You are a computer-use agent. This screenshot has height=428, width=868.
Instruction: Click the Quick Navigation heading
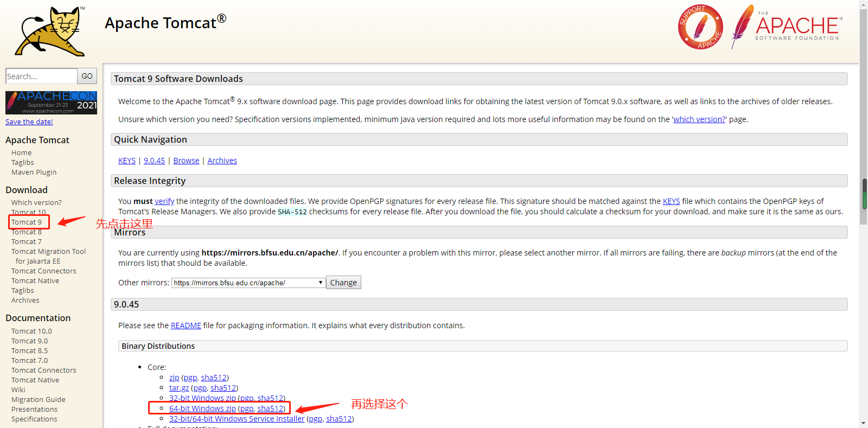[x=150, y=139]
